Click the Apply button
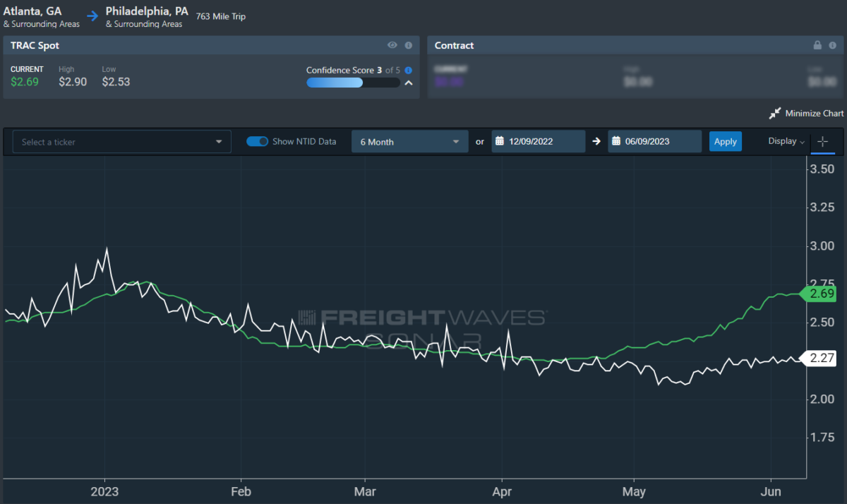 pyautogui.click(x=726, y=141)
